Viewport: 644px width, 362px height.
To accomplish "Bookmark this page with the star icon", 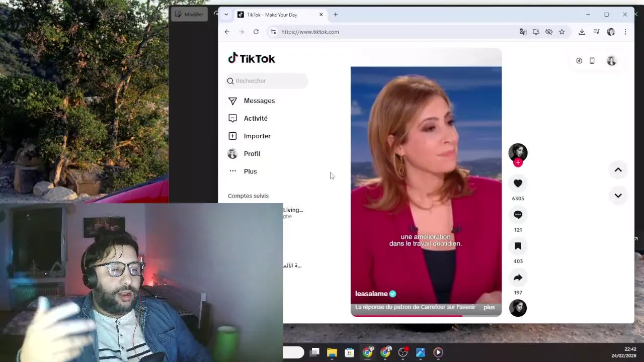I will pyautogui.click(x=562, y=32).
